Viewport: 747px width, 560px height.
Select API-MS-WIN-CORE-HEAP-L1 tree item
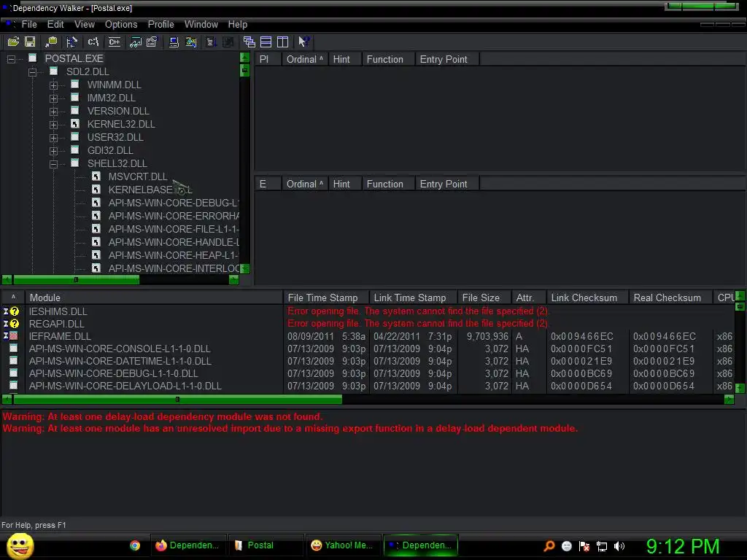[x=174, y=255]
